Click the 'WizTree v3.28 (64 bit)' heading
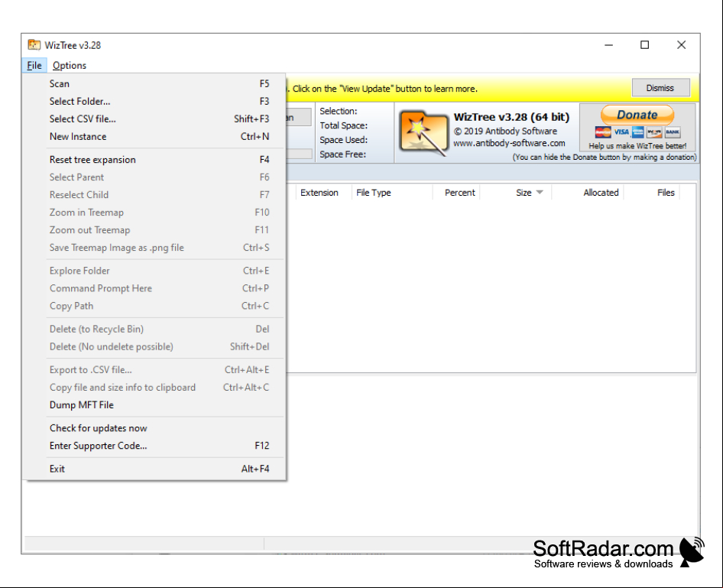 (x=511, y=117)
